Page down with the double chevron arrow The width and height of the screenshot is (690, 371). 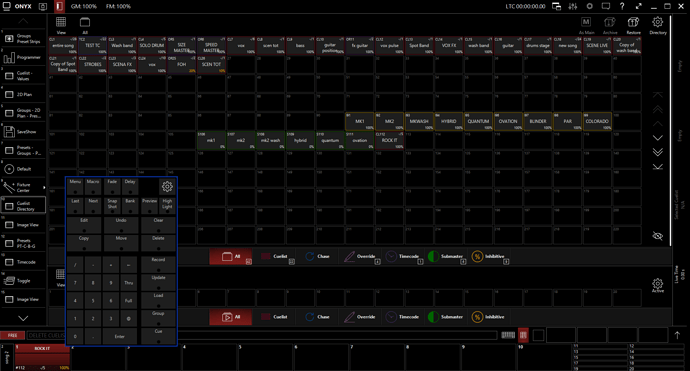[657, 152]
